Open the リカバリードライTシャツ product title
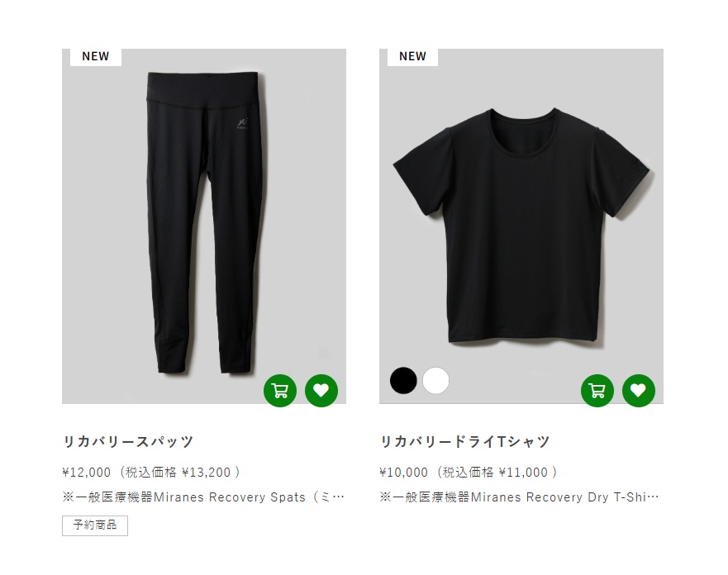This screenshot has width=728, height=575. (x=464, y=441)
